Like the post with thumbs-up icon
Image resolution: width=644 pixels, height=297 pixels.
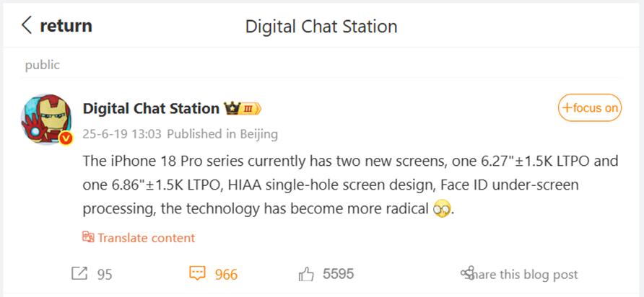point(306,274)
